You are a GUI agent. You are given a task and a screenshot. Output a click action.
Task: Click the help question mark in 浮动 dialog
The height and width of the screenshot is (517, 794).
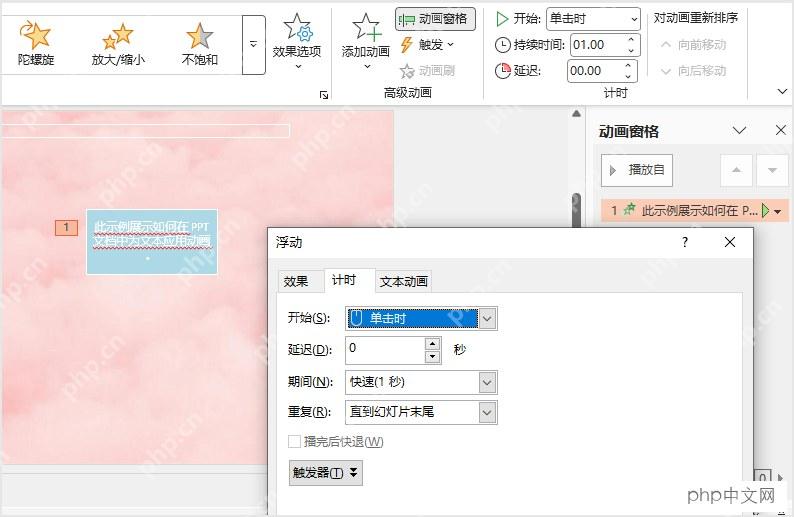685,242
